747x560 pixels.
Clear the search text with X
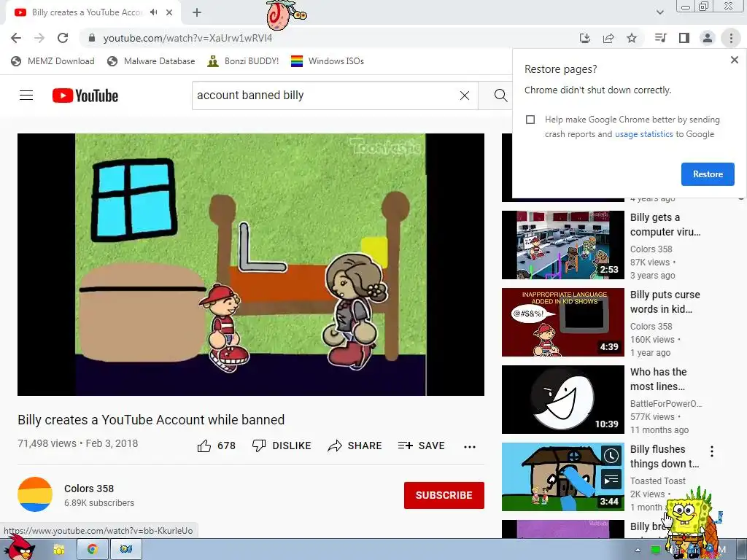point(465,96)
